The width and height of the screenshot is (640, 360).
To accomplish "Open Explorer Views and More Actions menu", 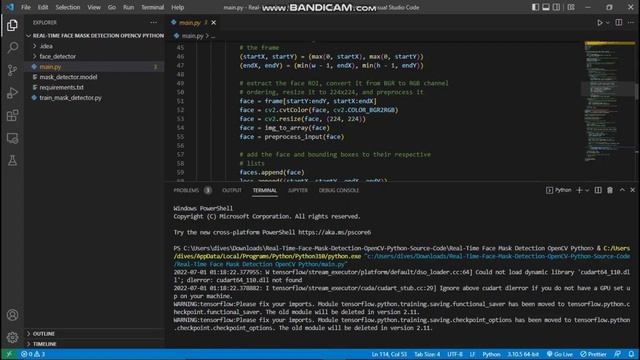I will coord(153,22).
